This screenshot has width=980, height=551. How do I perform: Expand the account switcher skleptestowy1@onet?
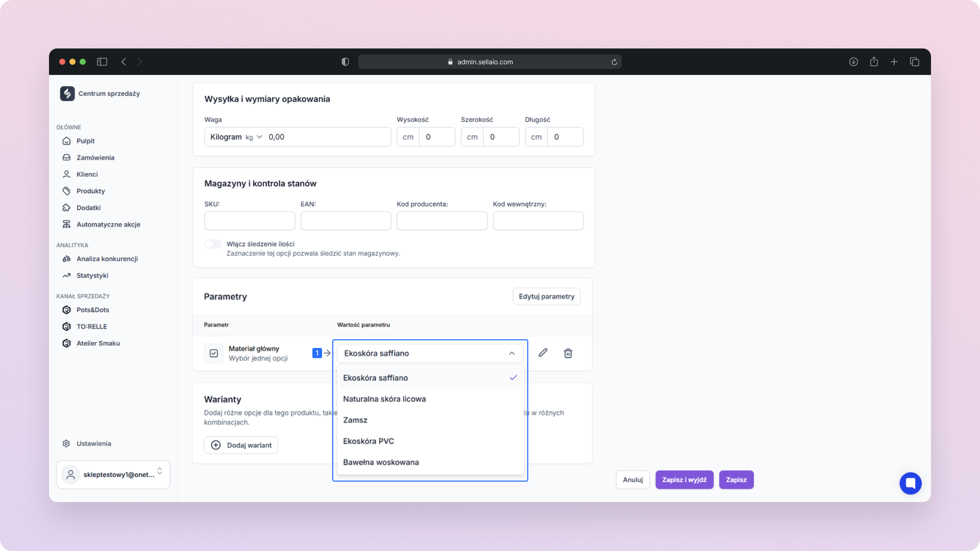(x=113, y=474)
